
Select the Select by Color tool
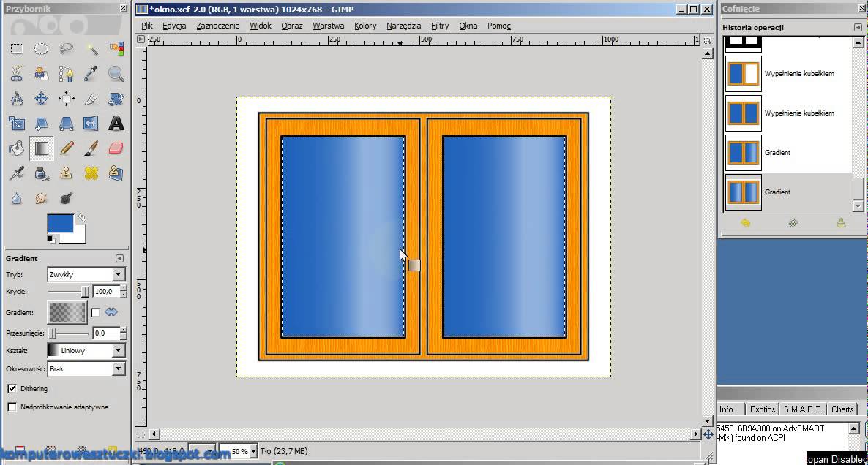pyautogui.click(x=116, y=49)
